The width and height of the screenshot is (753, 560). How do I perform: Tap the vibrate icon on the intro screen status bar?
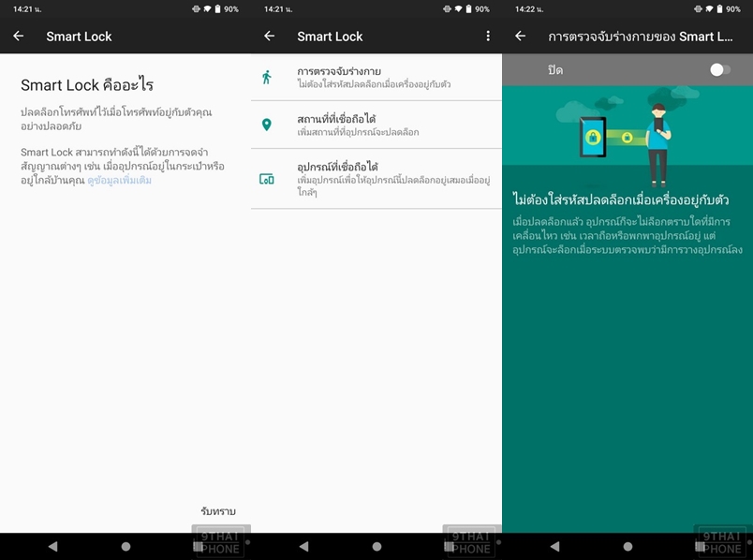click(x=196, y=9)
